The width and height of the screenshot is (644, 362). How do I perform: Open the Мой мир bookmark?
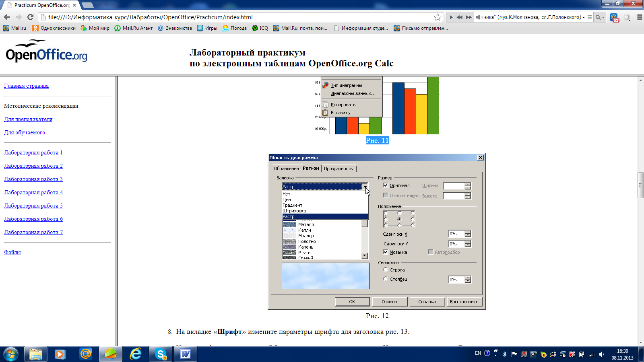(x=95, y=28)
